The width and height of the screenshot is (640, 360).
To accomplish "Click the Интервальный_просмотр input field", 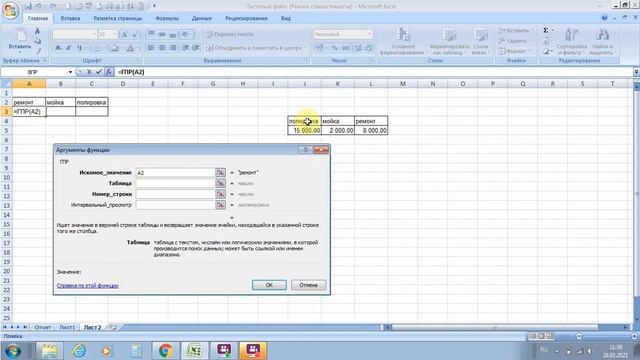I will (x=176, y=205).
